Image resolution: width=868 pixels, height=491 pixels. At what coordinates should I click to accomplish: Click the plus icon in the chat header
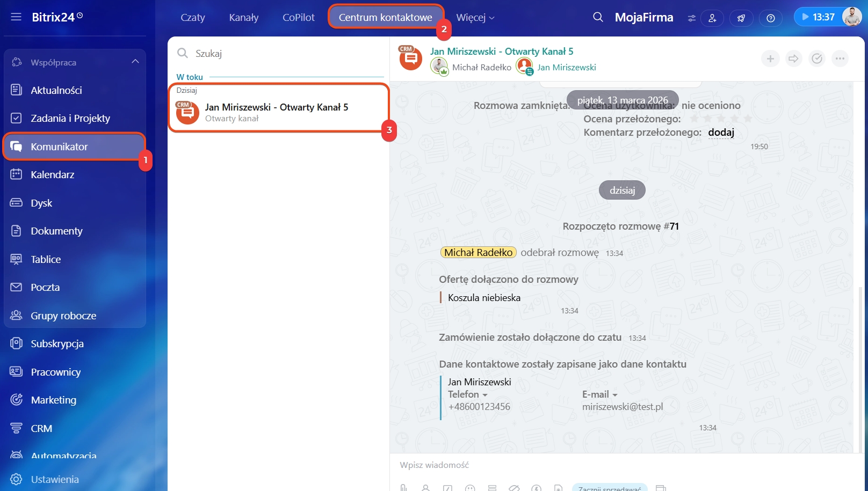[770, 58]
